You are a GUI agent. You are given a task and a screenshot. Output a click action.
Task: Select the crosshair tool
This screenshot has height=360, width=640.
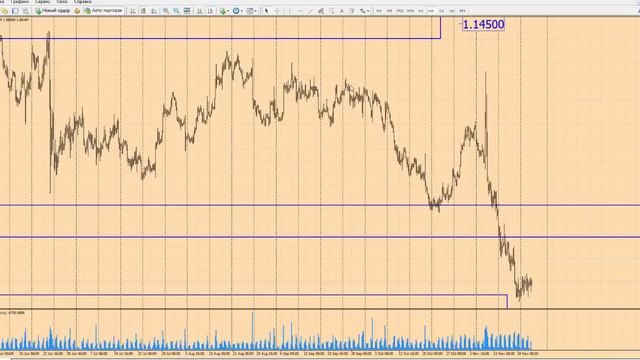[278, 11]
